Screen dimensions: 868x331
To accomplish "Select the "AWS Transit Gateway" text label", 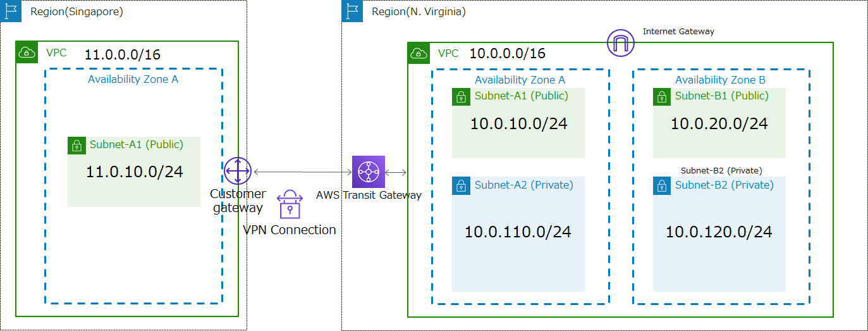I will coord(369,195).
